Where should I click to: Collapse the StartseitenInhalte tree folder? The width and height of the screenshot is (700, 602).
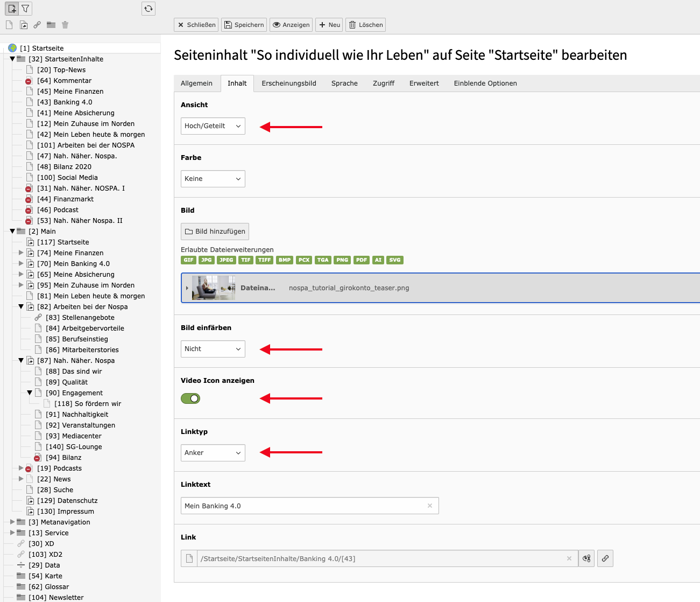point(12,59)
